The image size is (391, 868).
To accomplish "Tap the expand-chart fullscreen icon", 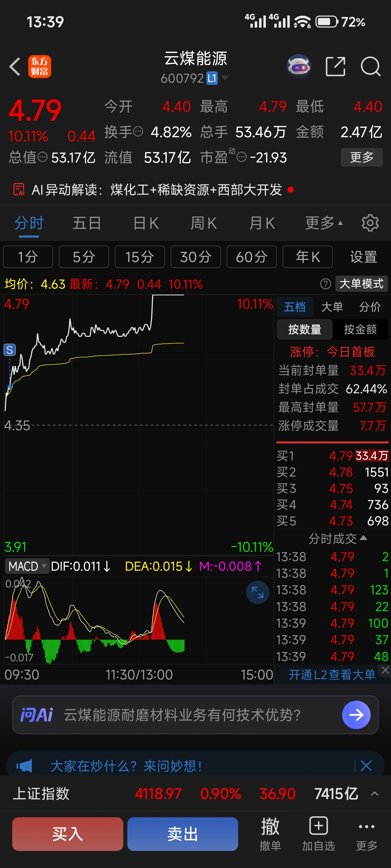I will [257, 592].
